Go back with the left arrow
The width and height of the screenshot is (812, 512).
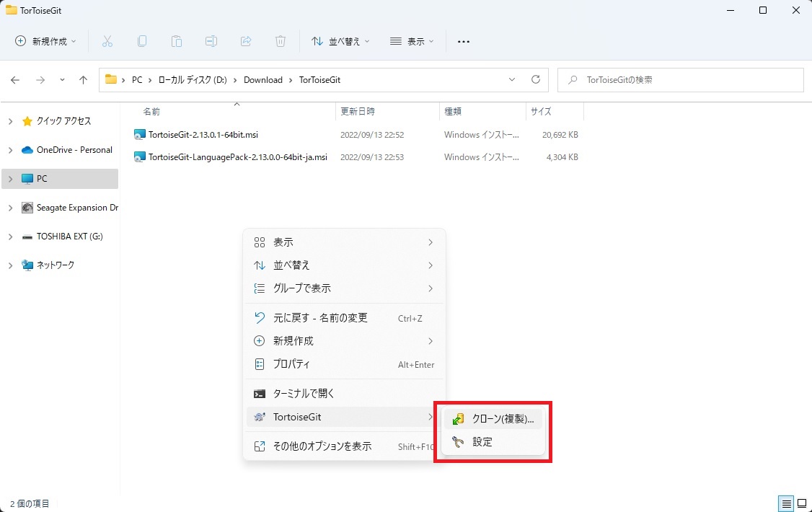tap(15, 80)
